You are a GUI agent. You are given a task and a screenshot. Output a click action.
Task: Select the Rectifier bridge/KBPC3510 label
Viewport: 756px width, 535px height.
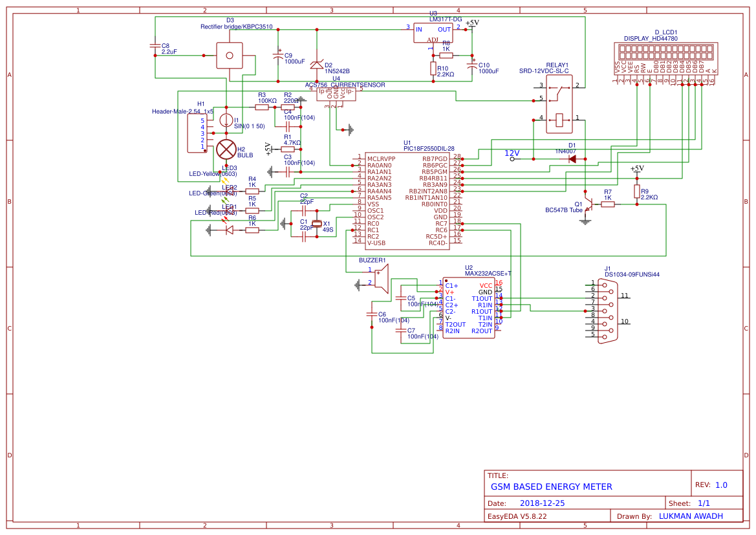[236, 27]
